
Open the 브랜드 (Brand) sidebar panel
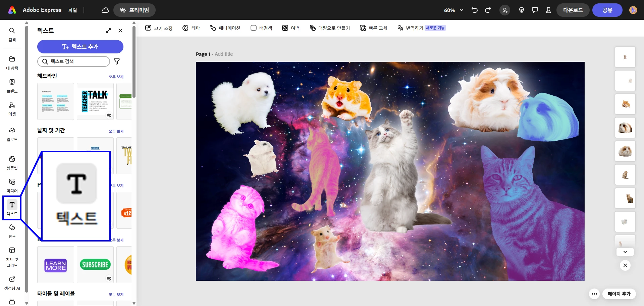12,86
